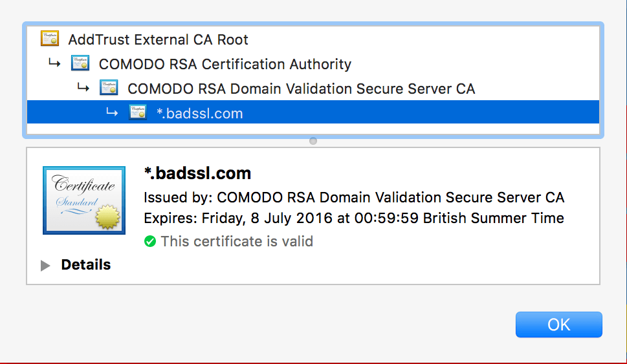Image resolution: width=627 pixels, height=364 pixels.
Task: Select AddTrust External CA Root in chain
Action: tap(158, 39)
